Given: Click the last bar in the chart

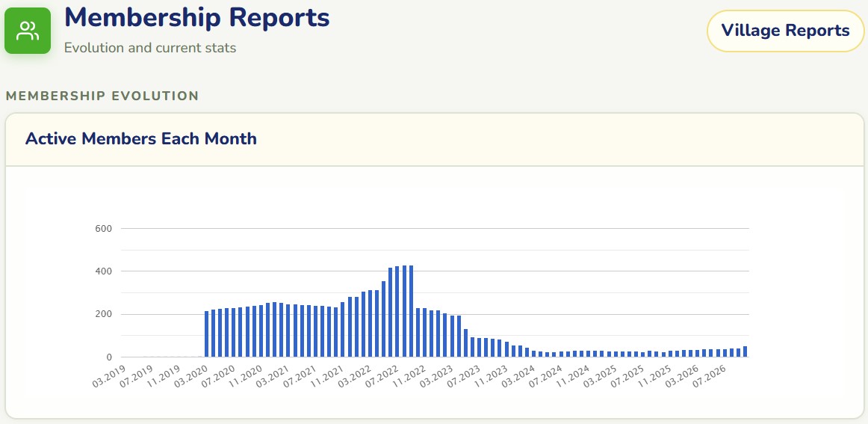Looking at the screenshot, I should coord(745,352).
